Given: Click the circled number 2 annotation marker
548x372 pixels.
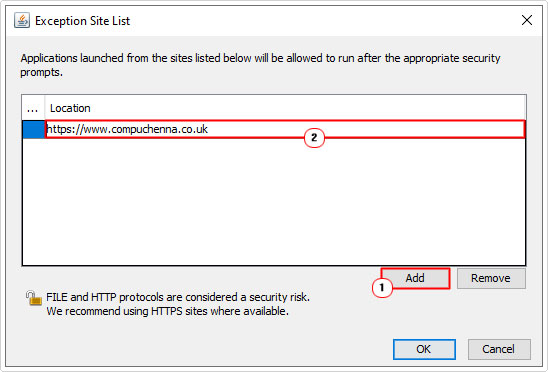Looking at the screenshot, I should tap(314, 138).
